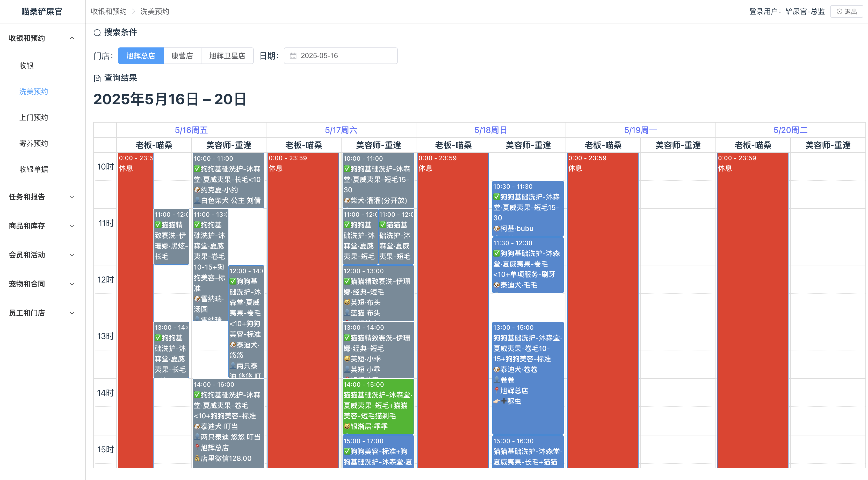Open 5/17 10:00-11:00 柴犬·溜溜 appointment
The height and width of the screenshot is (480, 868).
click(378, 180)
